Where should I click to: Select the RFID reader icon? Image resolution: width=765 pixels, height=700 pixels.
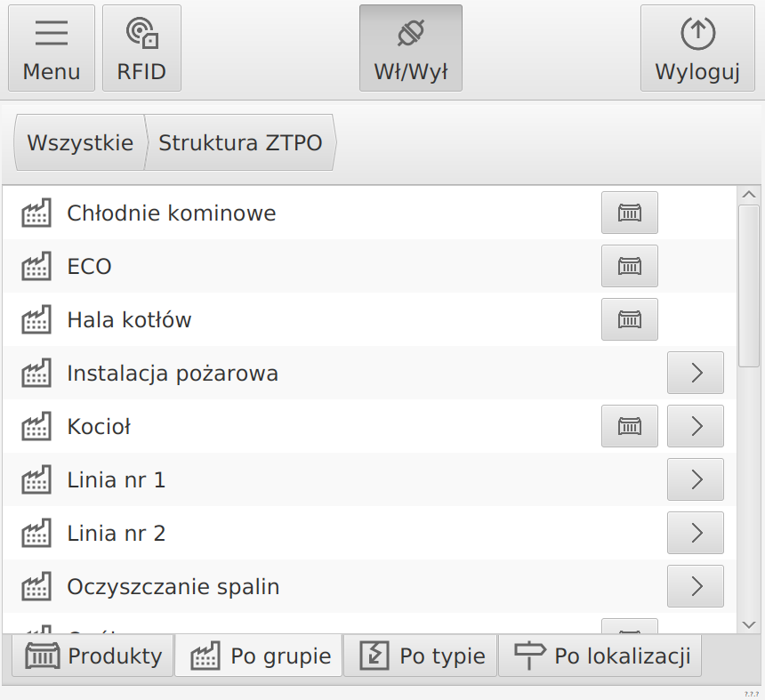[x=141, y=34]
